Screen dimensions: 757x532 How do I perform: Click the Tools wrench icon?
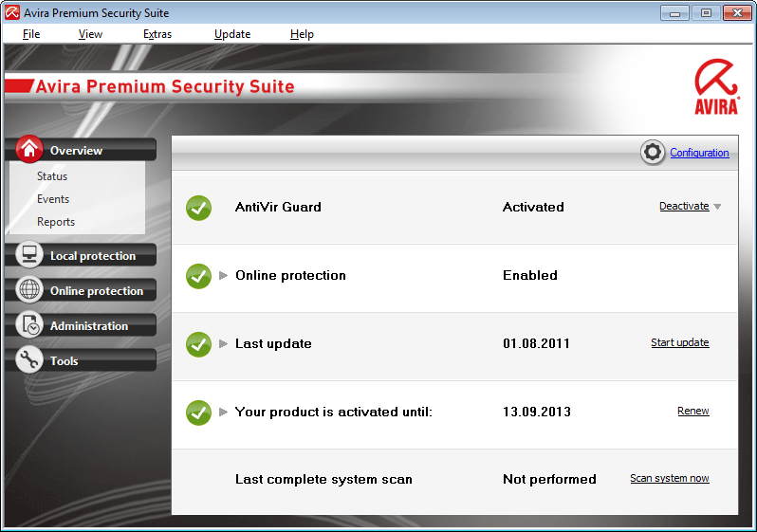click(x=29, y=360)
